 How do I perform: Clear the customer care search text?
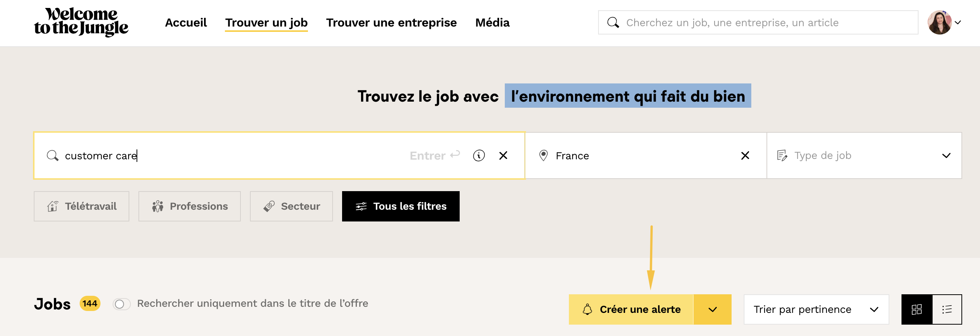click(x=503, y=155)
